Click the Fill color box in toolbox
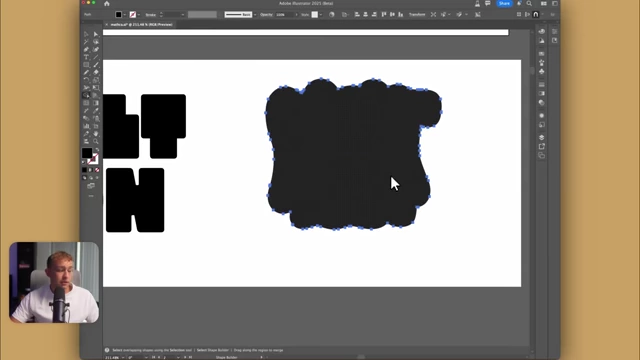 (87, 153)
